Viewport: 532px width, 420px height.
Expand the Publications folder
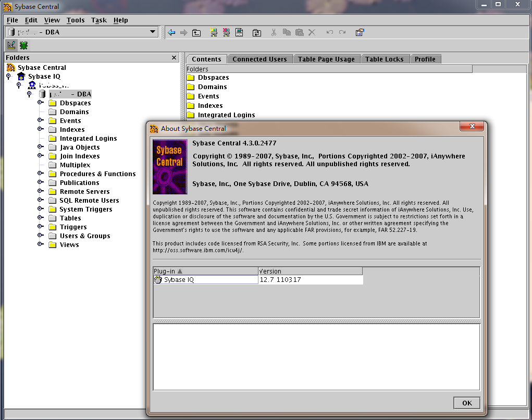(40, 182)
